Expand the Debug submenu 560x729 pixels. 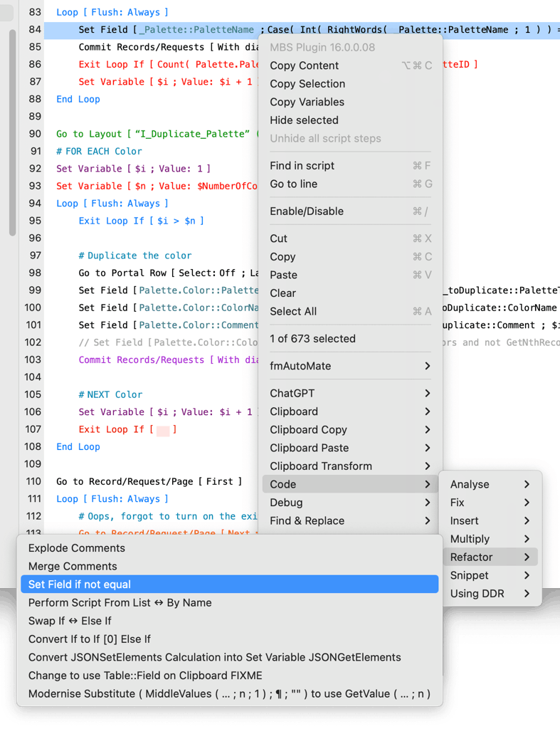pyautogui.click(x=350, y=502)
